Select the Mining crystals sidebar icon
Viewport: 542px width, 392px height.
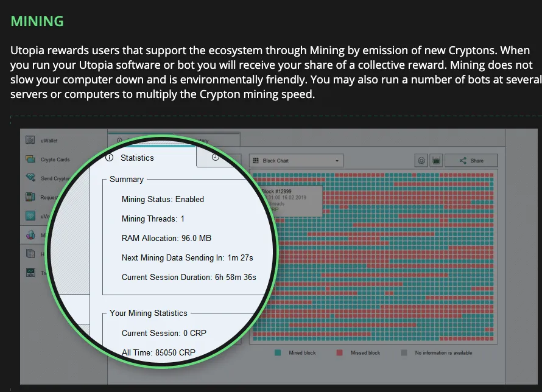tap(30, 235)
